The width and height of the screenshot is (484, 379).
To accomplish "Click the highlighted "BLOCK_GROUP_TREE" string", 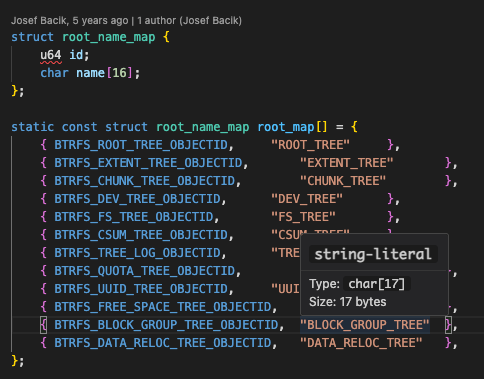I will 365,325.
